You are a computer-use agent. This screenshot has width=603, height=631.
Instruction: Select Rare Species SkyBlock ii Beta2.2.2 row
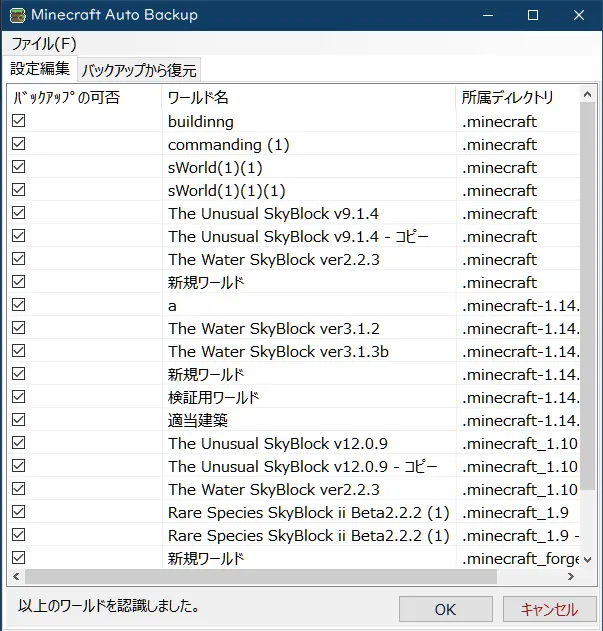pyautogui.click(x=308, y=512)
